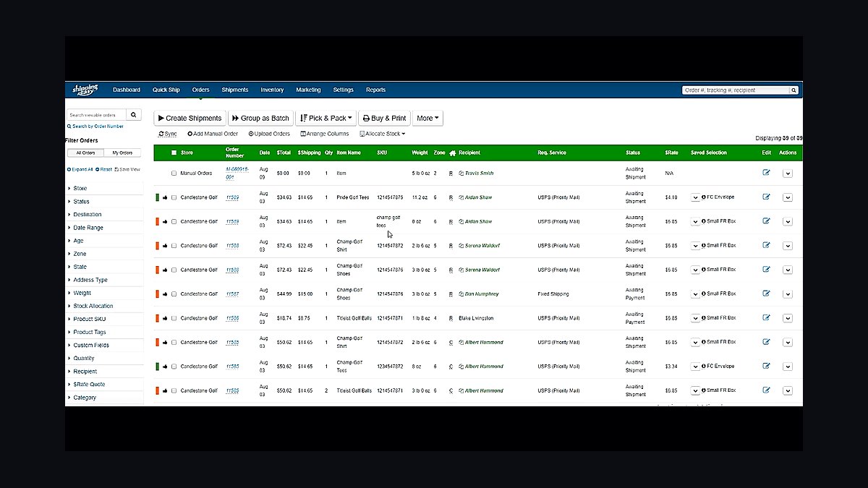Open the Actions dropdown for Travis Smith order
This screenshot has width=868, height=488.
(788, 174)
